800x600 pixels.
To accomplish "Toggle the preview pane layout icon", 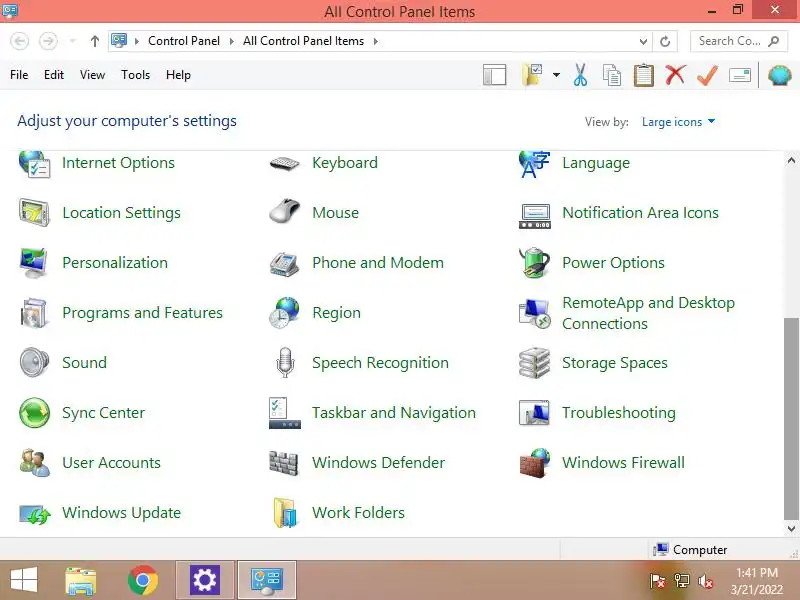I will click(494, 75).
